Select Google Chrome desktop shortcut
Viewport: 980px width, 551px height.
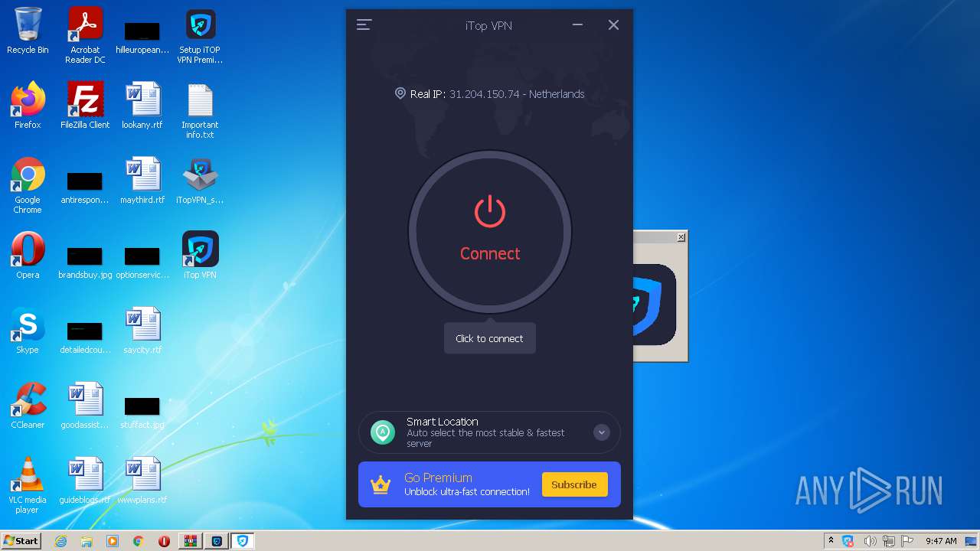28,186
